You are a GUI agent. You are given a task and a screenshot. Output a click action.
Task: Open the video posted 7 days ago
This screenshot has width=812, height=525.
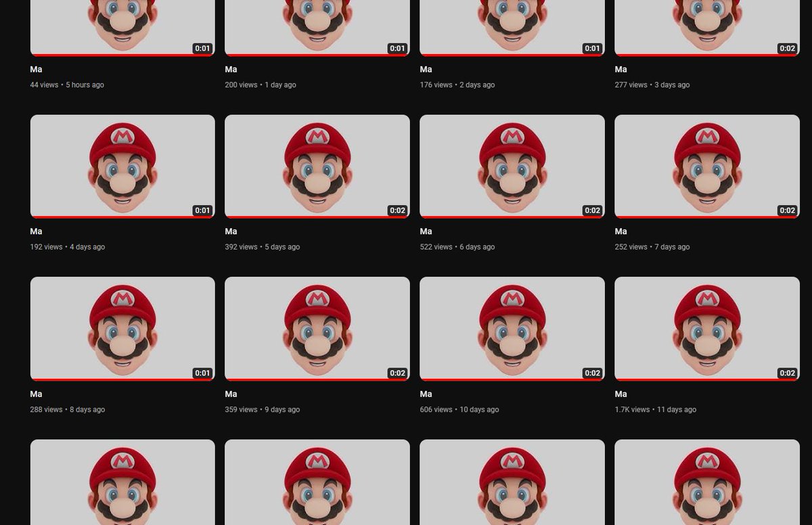click(706, 166)
